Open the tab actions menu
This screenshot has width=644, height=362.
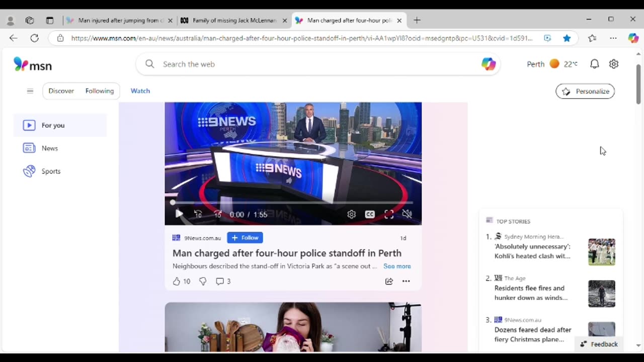click(49, 21)
